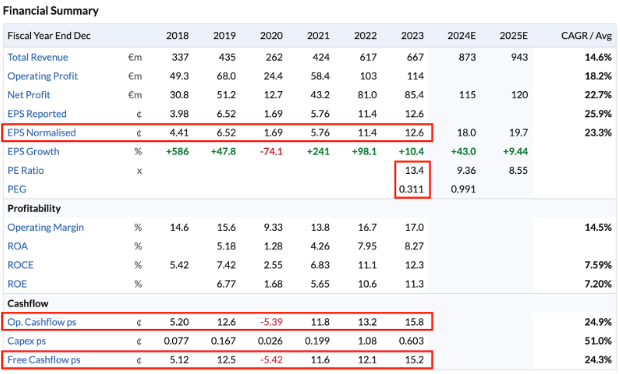Select the 2023 ROA value 8.27
The width and height of the screenshot is (620, 374).
click(x=414, y=246)
